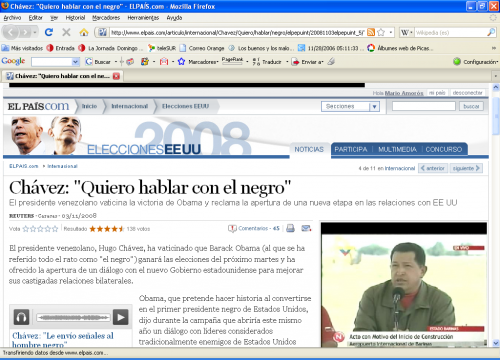Open the Comentarios - 45 link

click(x=254, y=228)
